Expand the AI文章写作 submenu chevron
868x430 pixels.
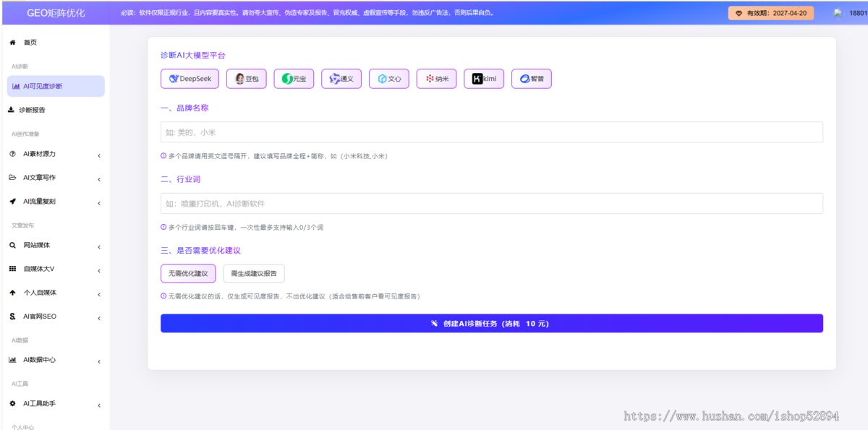(x=99, y=179)
